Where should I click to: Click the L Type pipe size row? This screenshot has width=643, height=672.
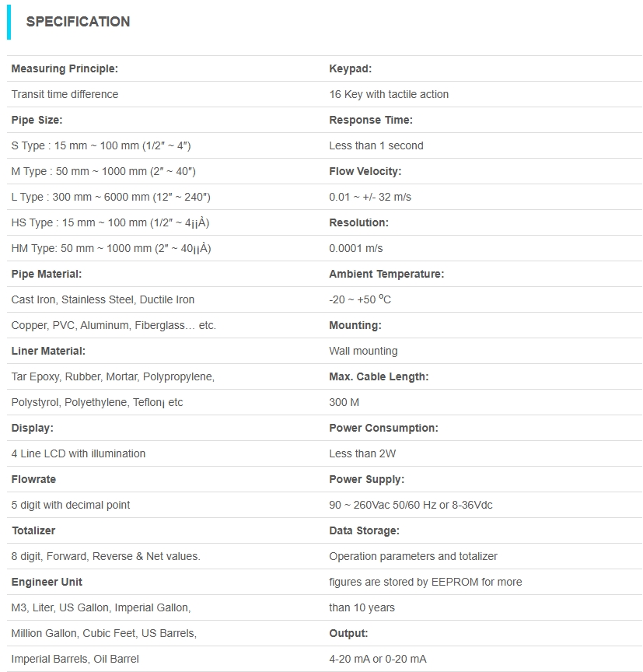click(110, 197)
